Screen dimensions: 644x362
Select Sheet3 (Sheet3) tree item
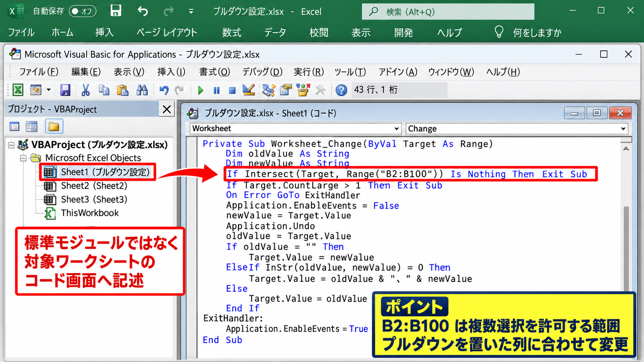pyautogui.click(x=86, y=199)
